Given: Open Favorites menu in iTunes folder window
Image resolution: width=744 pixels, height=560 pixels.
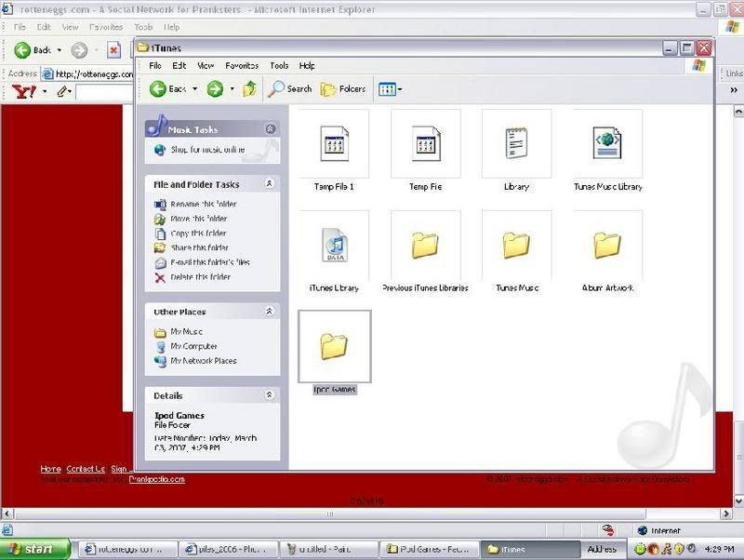Looking at the screenshot, I should tap(242, 65).
